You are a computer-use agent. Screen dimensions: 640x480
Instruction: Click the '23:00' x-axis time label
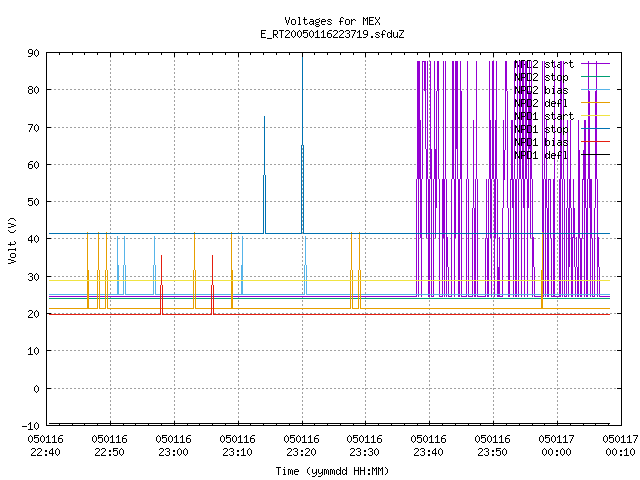tap(173, 453)
